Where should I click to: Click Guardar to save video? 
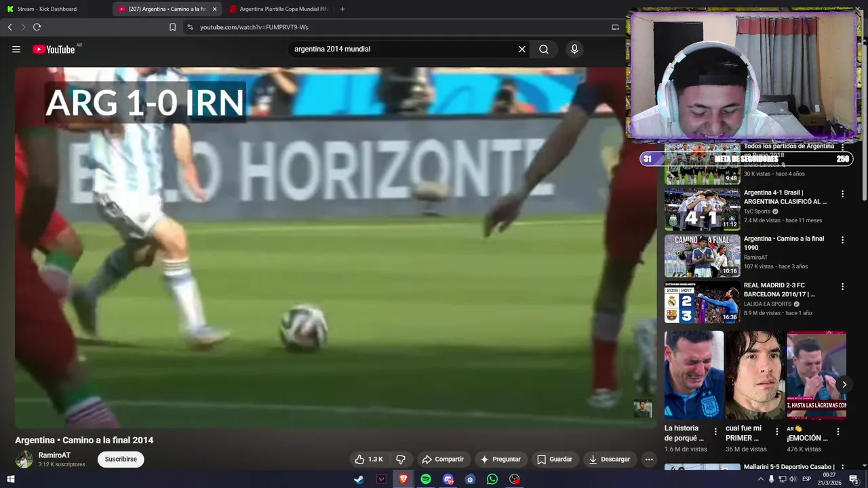555,460
